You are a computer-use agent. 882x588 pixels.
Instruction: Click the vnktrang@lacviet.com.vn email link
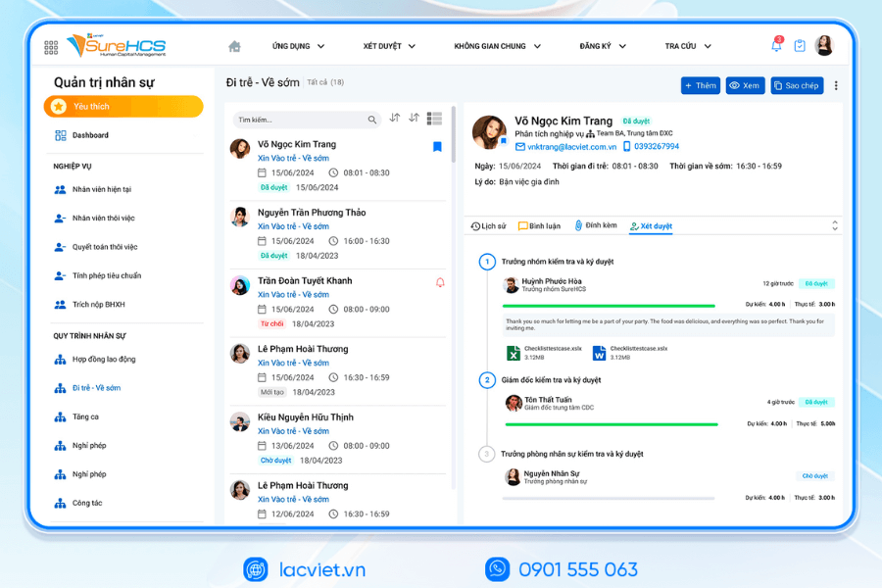[x=570, y=147]
